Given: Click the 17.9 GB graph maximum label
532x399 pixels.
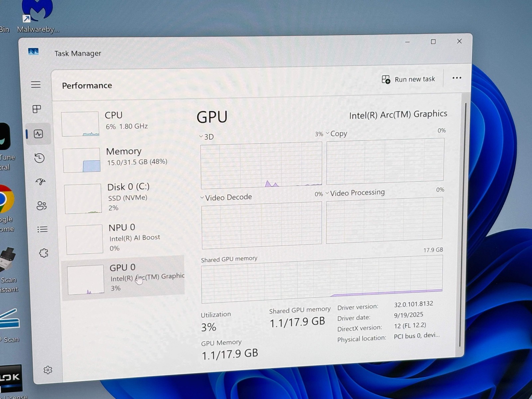Looking at the screenshot, I should [x=433, y=250].
